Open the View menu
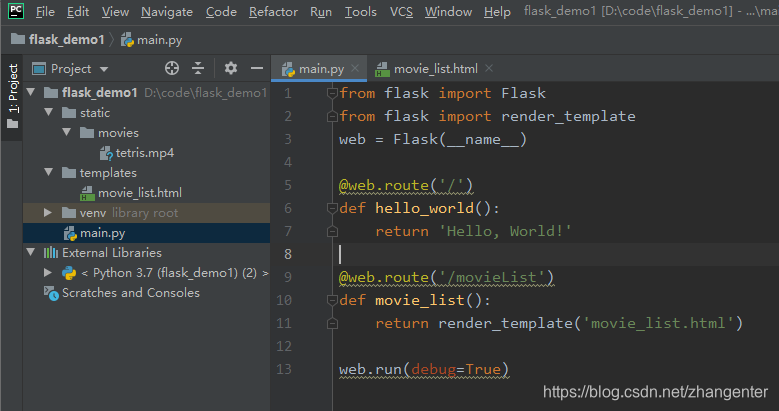The height and width of the screenshot is (411, 779). (x=115, y=11)
